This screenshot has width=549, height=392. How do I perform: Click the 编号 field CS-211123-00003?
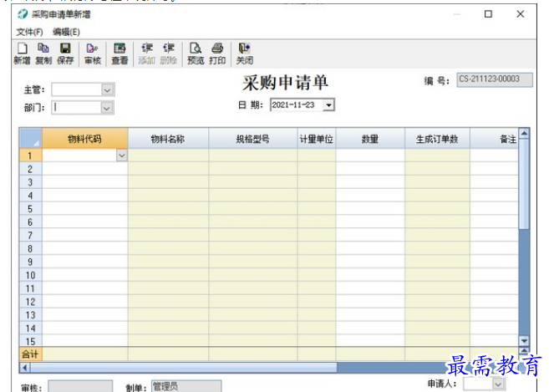[495, 79]
